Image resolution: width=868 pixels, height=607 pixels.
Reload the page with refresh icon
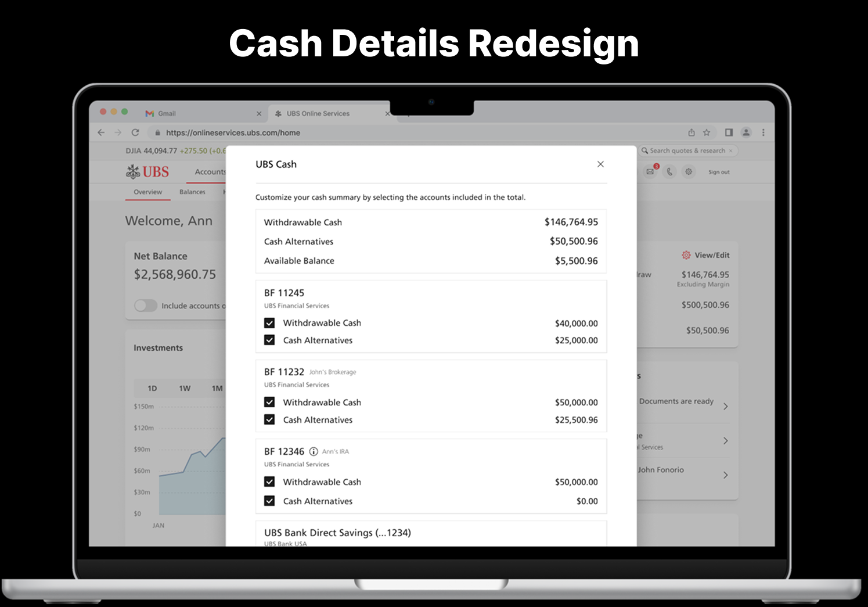pos(135,132)
